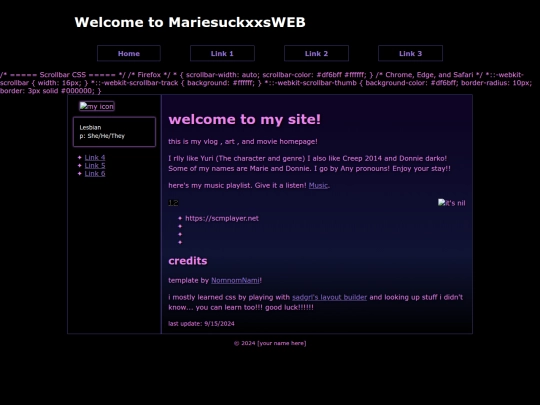Screen dimensions: 540x405
Task: Open Link 1 in the navigation bar
Action: tap(222, 53)
